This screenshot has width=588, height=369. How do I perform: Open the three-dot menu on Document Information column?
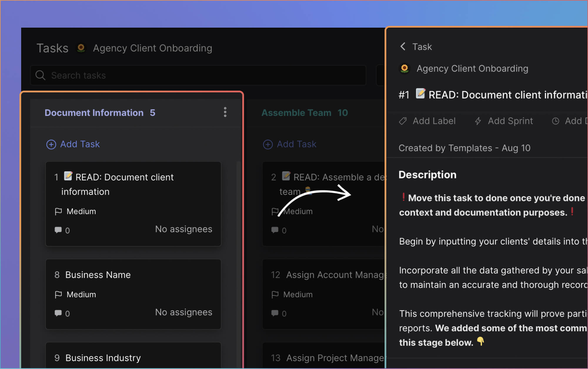pyautogui.click(x=225, y=112)
